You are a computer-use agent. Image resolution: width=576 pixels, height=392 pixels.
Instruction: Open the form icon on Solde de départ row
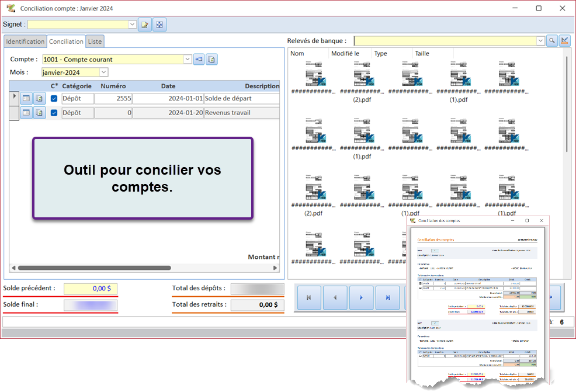click(26, 99)
